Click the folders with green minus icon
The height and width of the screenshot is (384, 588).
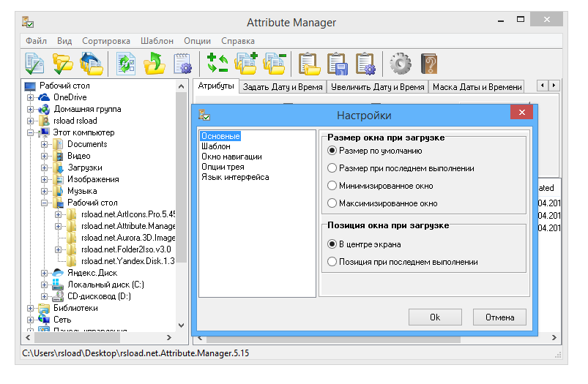tap(275, 64)
